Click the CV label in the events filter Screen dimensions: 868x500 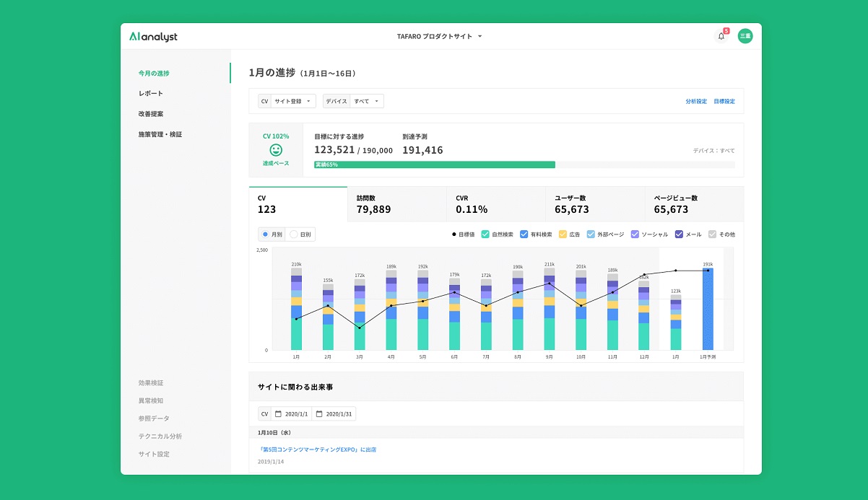click(264, 414)
